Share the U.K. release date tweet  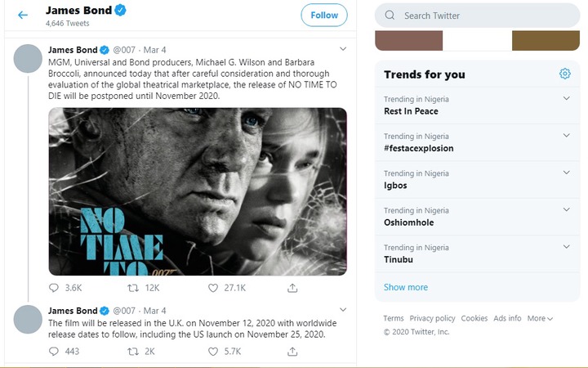pyautogui.click(x=292, y=351)
